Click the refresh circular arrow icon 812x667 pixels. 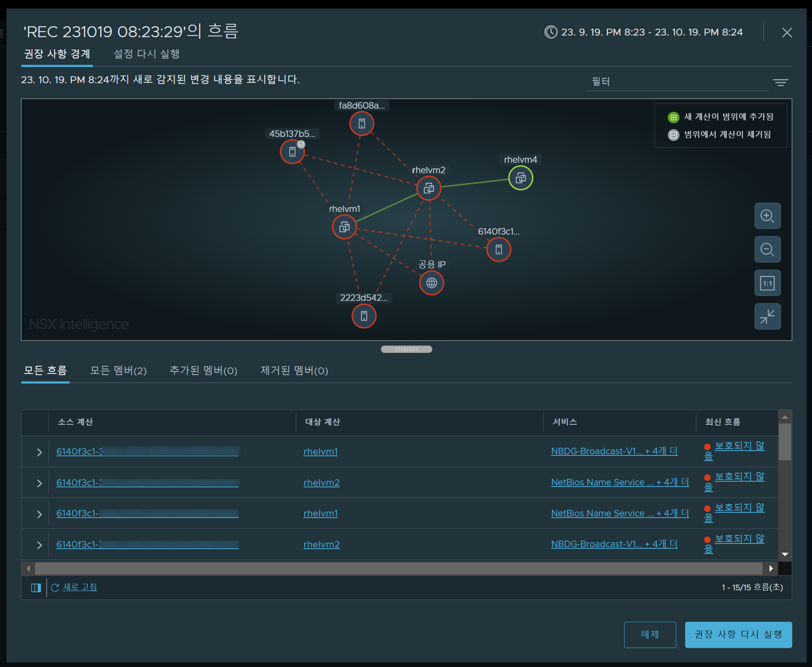tap(55, 588)
